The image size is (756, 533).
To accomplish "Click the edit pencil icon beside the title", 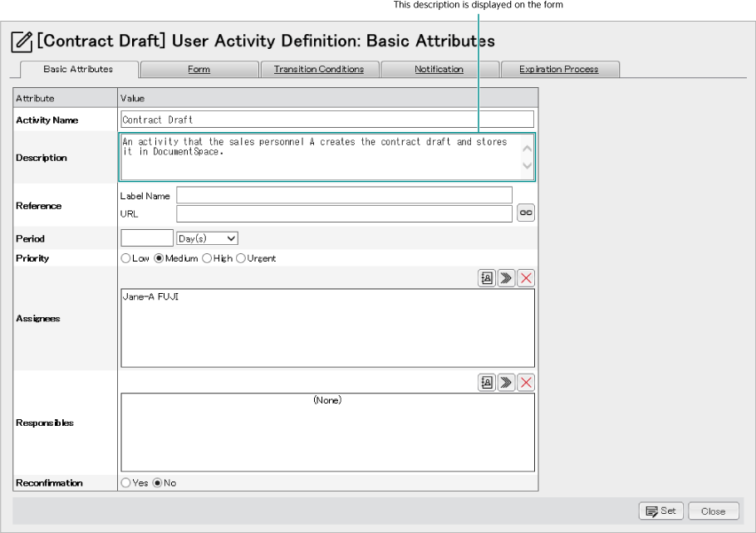I will (22, 42).
